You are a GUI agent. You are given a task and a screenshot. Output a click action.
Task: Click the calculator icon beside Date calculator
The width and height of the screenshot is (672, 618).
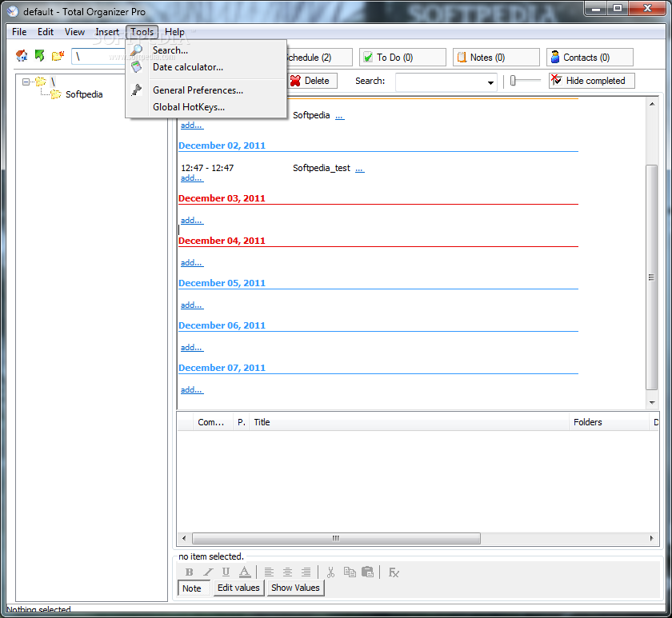click(x=136, y=67)
